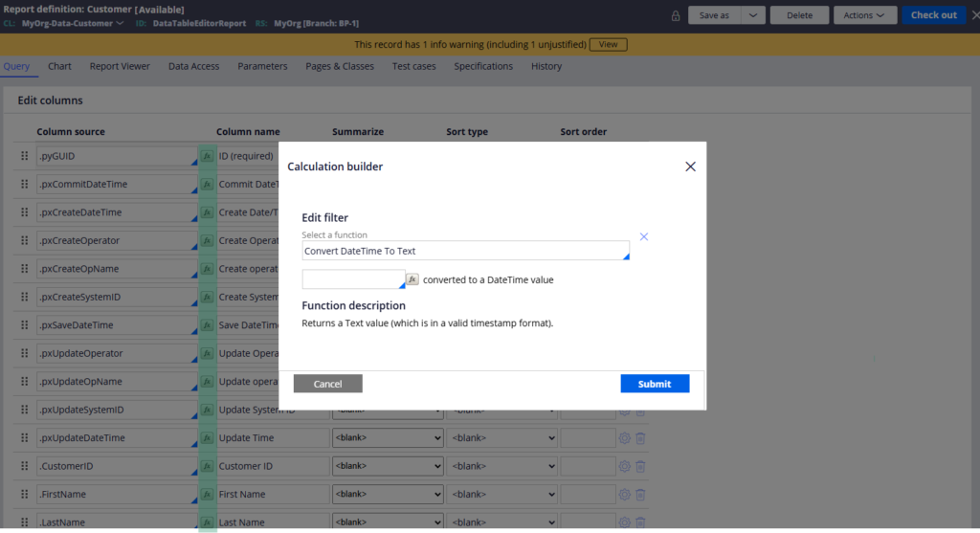Click the lock icon in header
Viewport: 980px width, 533px height.
(x=676, y=15)
